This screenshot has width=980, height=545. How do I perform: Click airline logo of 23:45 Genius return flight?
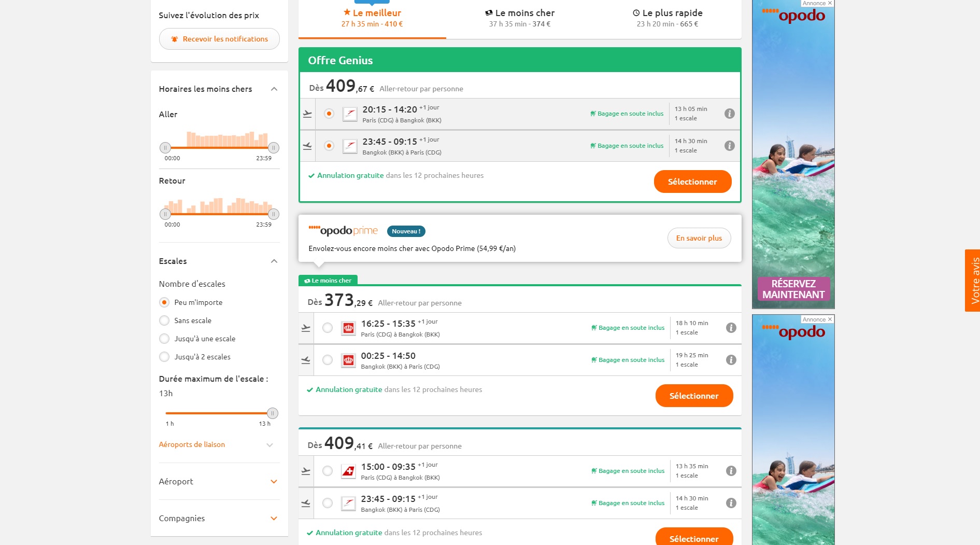tap(350, 146)
